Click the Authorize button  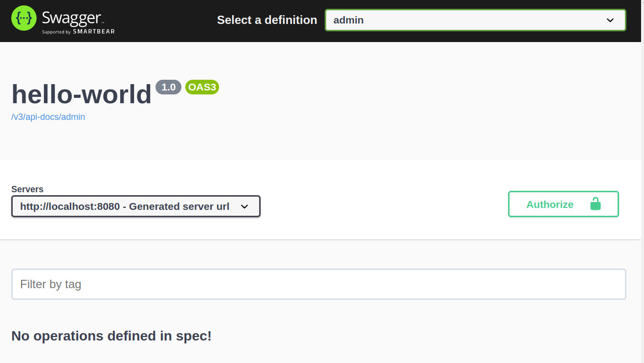[x=550, y=204]
